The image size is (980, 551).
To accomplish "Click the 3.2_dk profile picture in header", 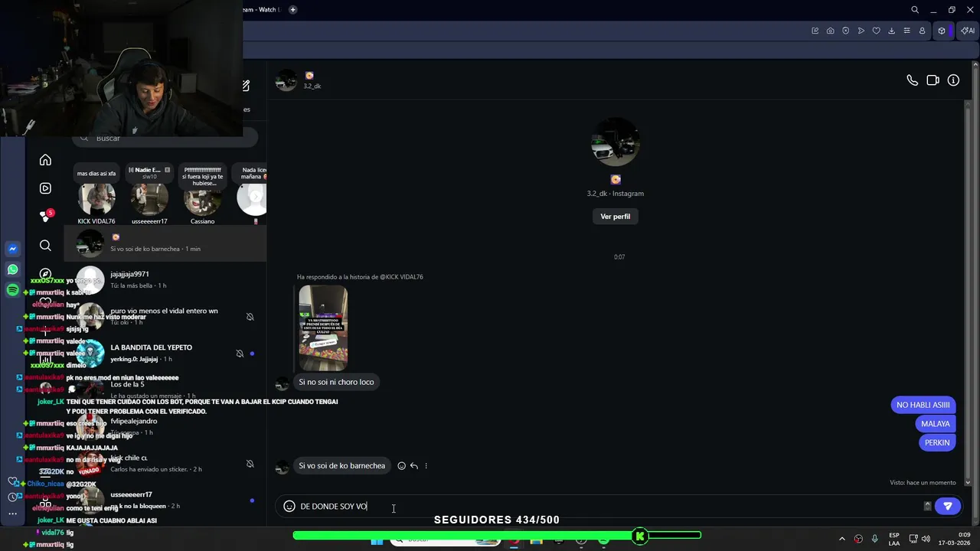I will 286,80.
